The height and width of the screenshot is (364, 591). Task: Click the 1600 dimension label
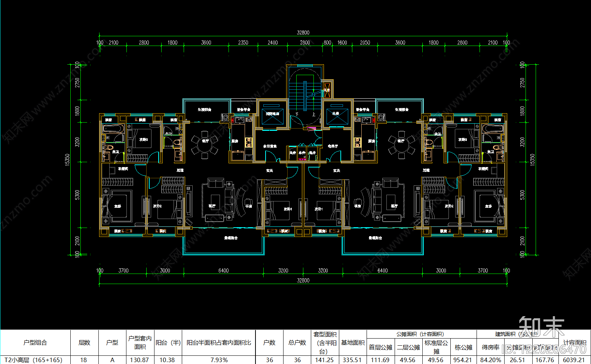[342, 43]
